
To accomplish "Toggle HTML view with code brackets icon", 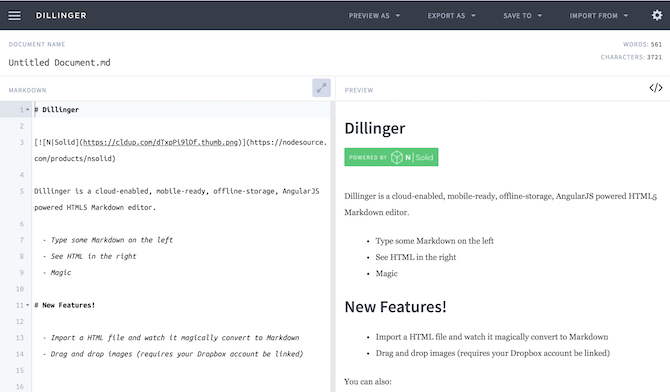I will [656, 88].
